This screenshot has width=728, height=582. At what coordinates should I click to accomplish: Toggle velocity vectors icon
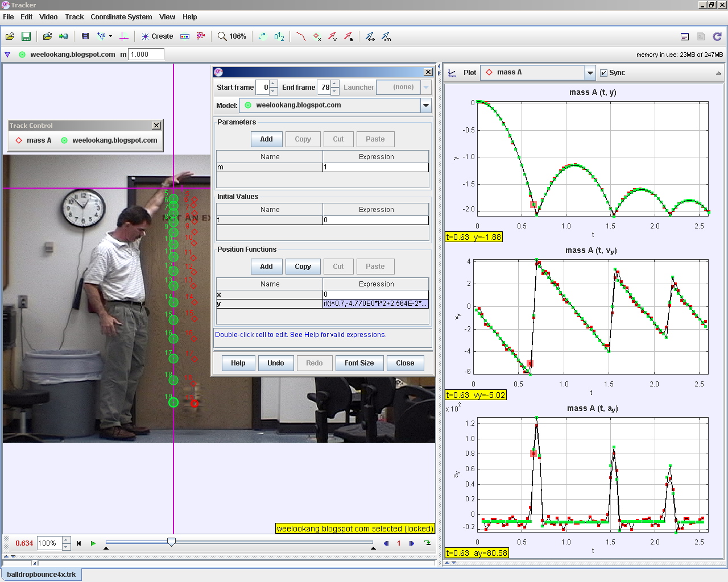333,36
